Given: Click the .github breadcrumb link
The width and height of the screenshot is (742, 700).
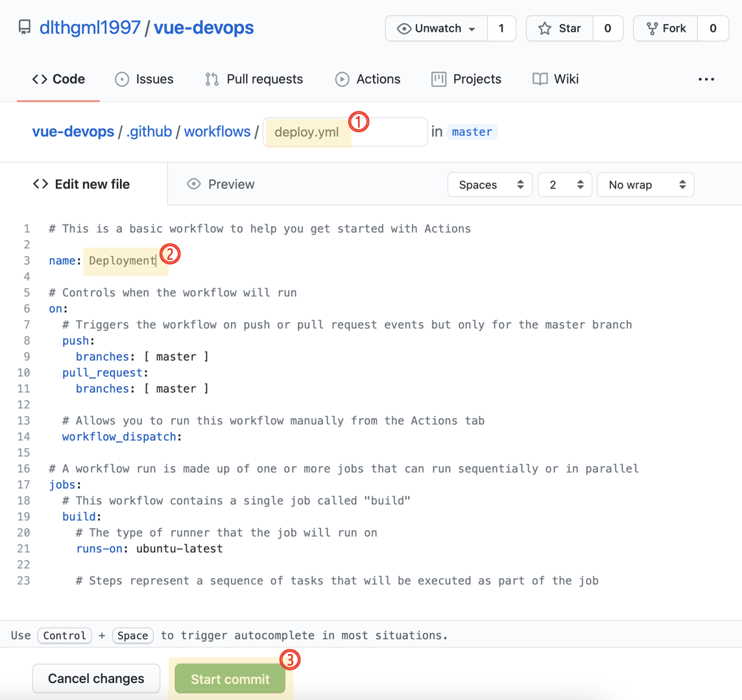Looking at the screenshot, I should pos(149,132).
